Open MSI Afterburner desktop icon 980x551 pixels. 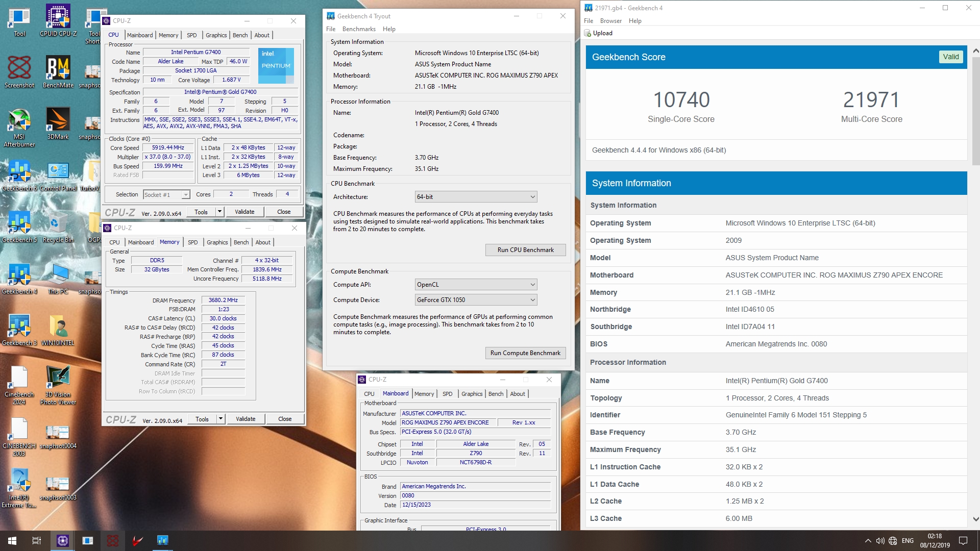19,128
